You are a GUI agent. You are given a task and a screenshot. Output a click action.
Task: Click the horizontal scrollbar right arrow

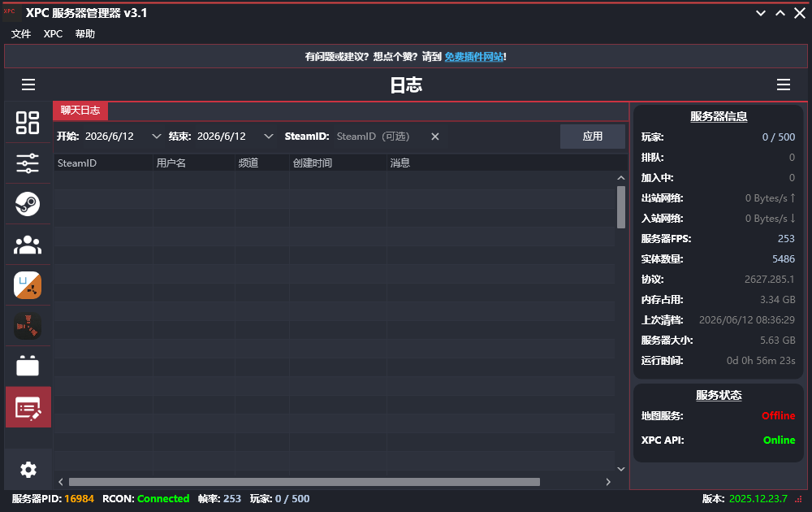click(608, 482)
